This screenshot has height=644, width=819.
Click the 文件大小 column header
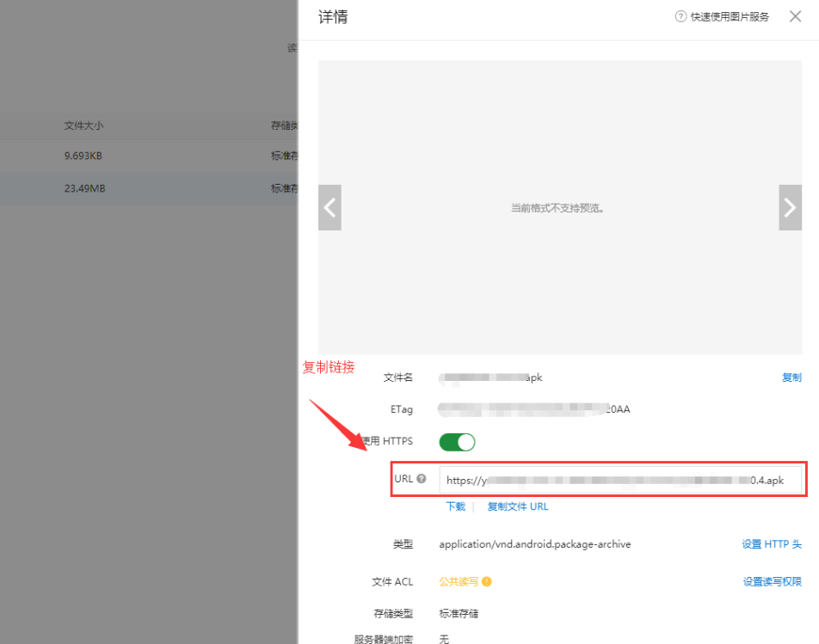pos(83,126)
